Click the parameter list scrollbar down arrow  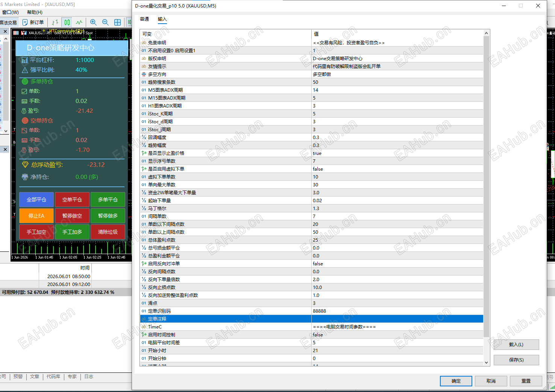click(x=487, y=363)
